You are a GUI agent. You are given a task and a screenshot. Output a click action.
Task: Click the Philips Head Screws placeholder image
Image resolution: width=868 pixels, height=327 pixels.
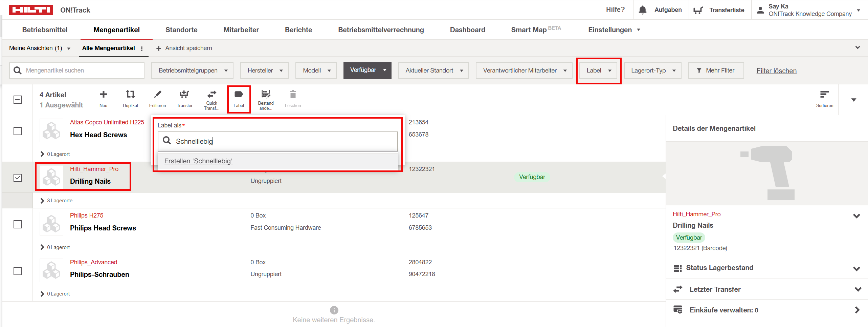point(51,224)
